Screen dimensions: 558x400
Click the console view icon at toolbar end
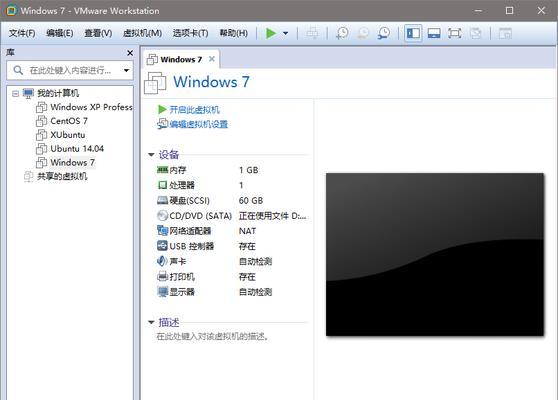point(505,33)
